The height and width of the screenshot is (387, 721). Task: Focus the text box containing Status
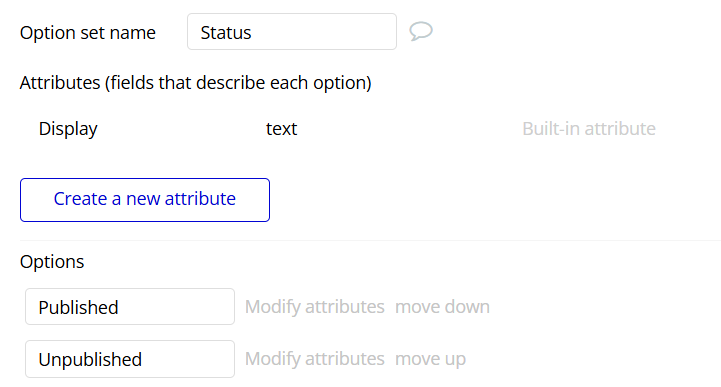(x=292, y=32)
